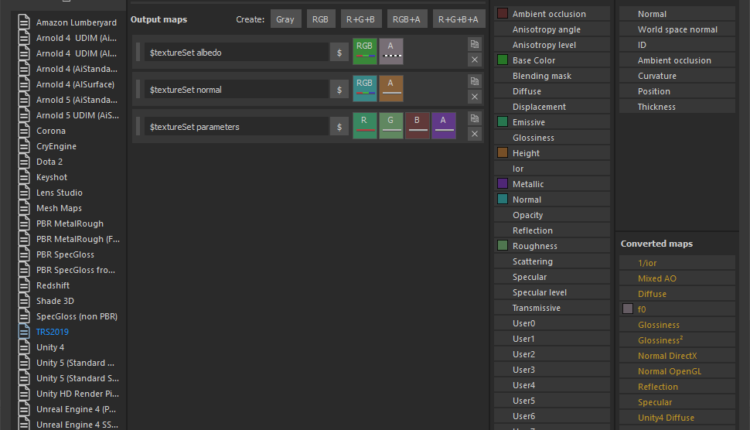750x430 pixels.
Task: Delete the $textureSet parameters output map
Action: pyautogui.click(x=474, y=134)
